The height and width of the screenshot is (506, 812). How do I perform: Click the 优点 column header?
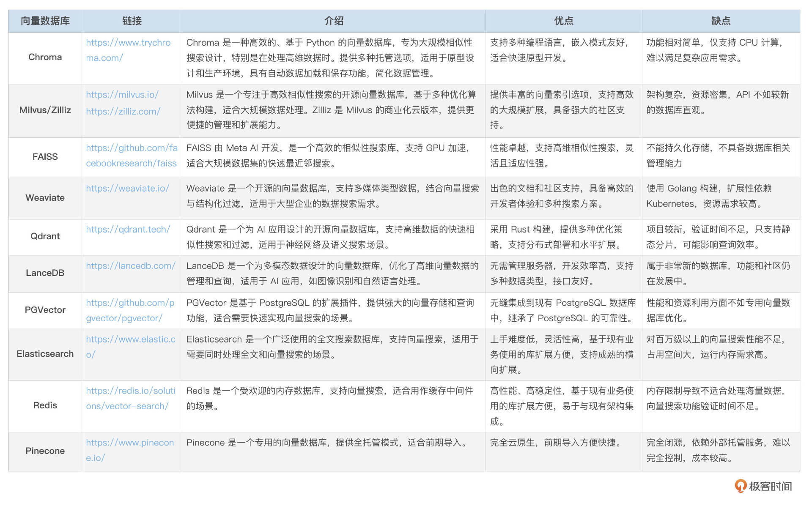click(564, 21)
